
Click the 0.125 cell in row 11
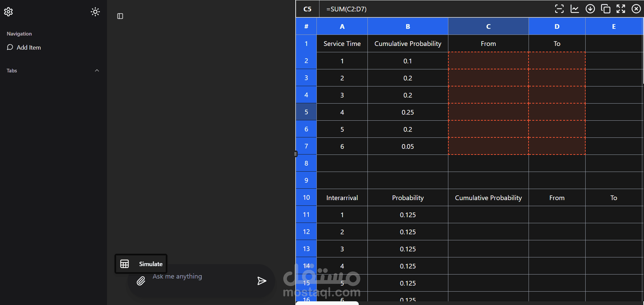(408, 215)
